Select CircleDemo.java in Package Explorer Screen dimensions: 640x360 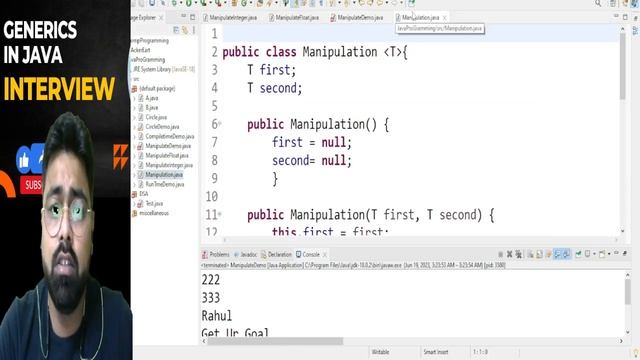coord(162,127)
